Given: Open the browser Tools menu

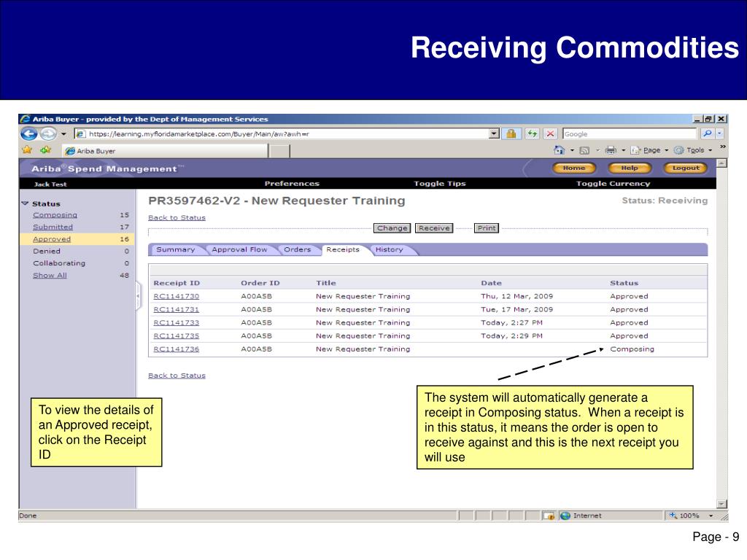Looking at the screenshot, I should click(x=693, y=150).
